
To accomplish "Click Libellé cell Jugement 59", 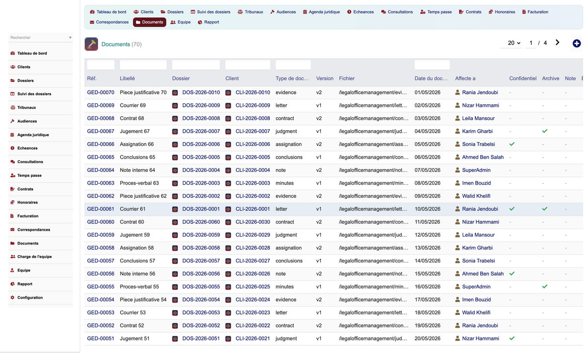I will click(x=135, y=235).
